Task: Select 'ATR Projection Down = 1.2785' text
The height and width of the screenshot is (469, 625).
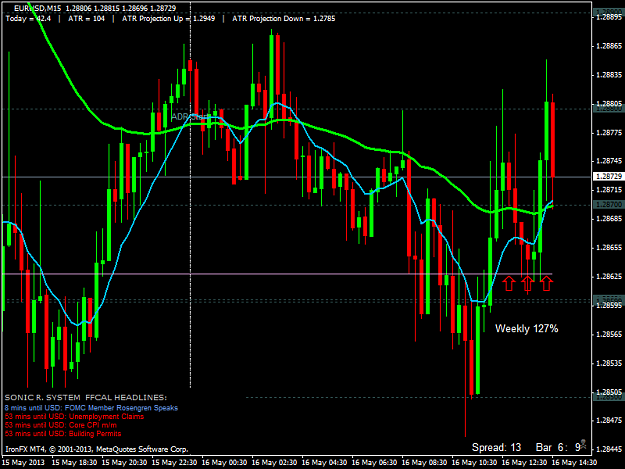Action: click(x=283, y=18)
